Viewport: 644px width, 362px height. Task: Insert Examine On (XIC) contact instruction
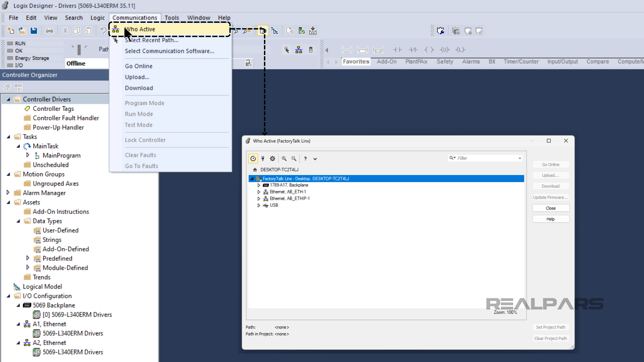[397, 50]
